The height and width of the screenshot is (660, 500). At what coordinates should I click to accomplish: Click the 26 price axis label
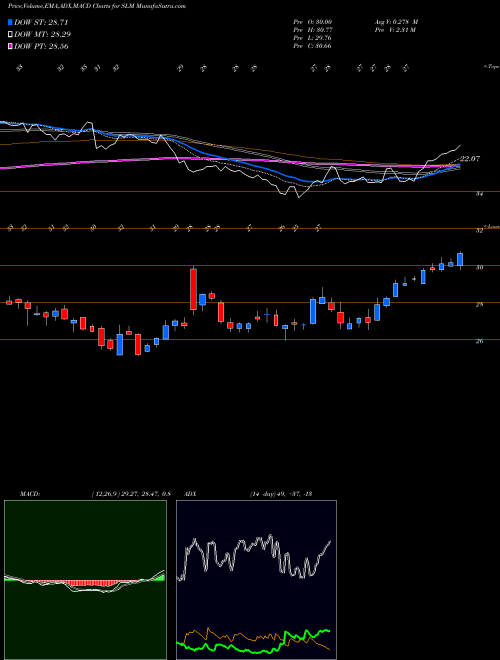479,341
